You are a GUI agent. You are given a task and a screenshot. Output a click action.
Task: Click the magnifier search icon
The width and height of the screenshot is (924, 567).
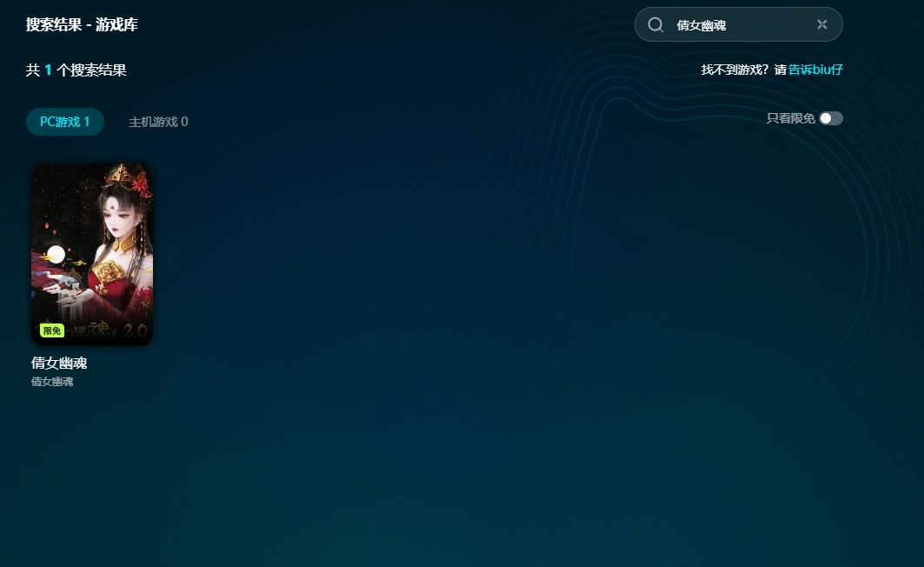(x=655, y=24)
